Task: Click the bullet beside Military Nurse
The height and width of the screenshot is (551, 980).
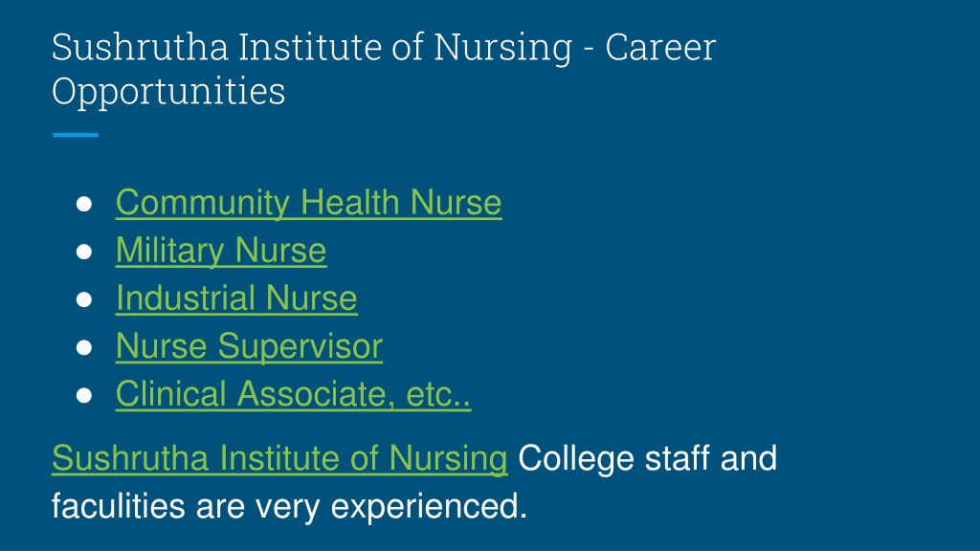Action: [84, 252]
